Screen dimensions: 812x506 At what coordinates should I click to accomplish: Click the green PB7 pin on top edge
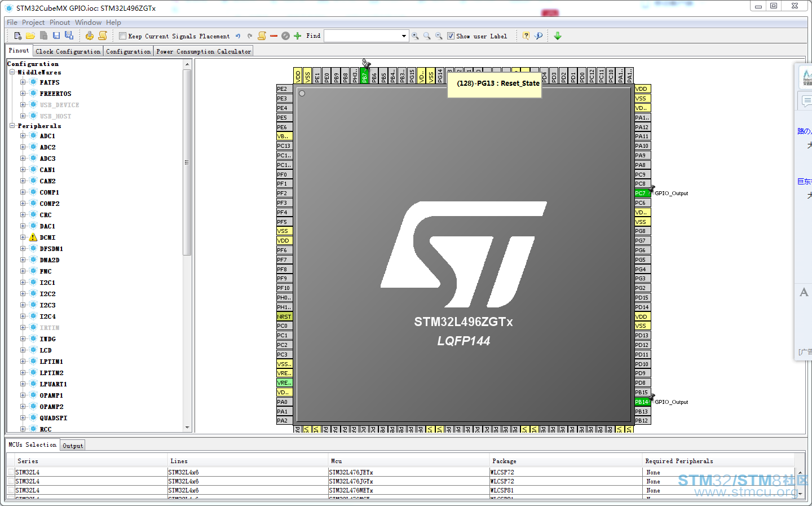pos(364,76)
